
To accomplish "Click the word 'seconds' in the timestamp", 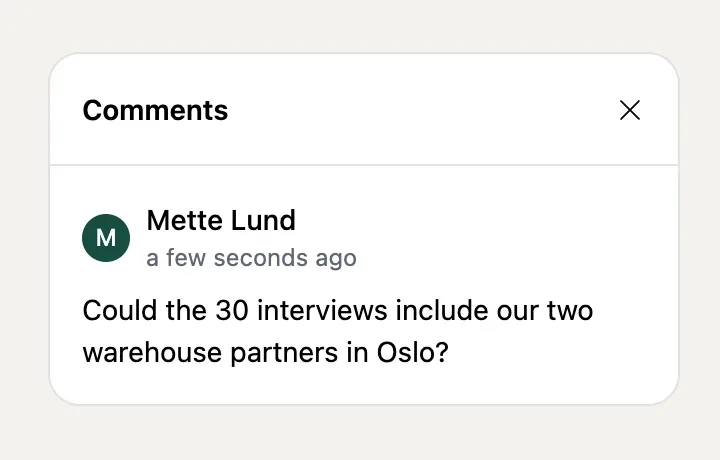I will click(260, 258).
